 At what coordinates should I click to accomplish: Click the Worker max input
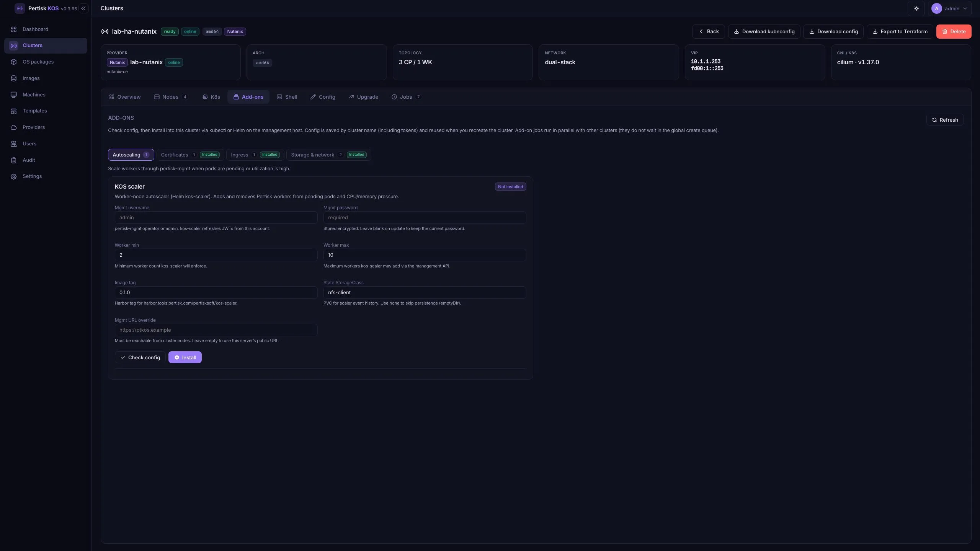tap(425, 255)
